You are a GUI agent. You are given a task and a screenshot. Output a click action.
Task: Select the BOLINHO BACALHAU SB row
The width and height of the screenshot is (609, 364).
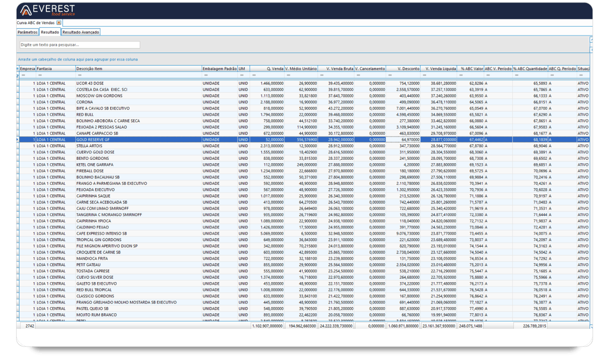click(x=304, y=177)
